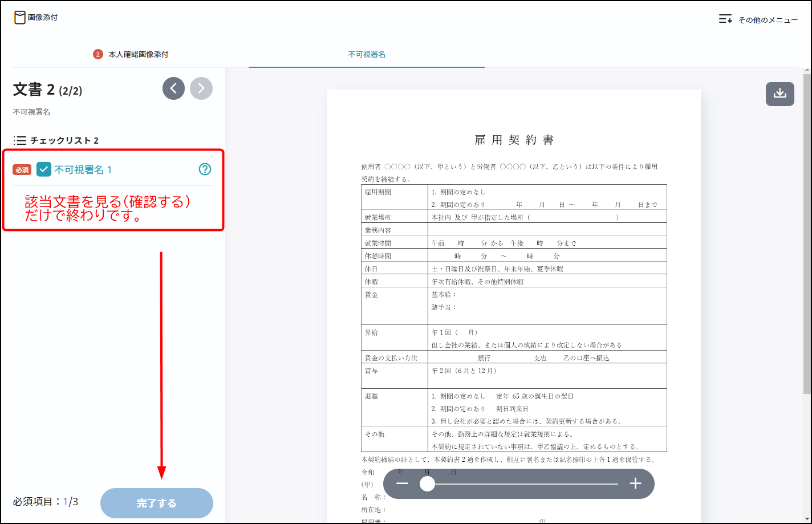Click the 不可視署名 1 checklist label
The width and height of the screenshot is (812, 524).
83,170
